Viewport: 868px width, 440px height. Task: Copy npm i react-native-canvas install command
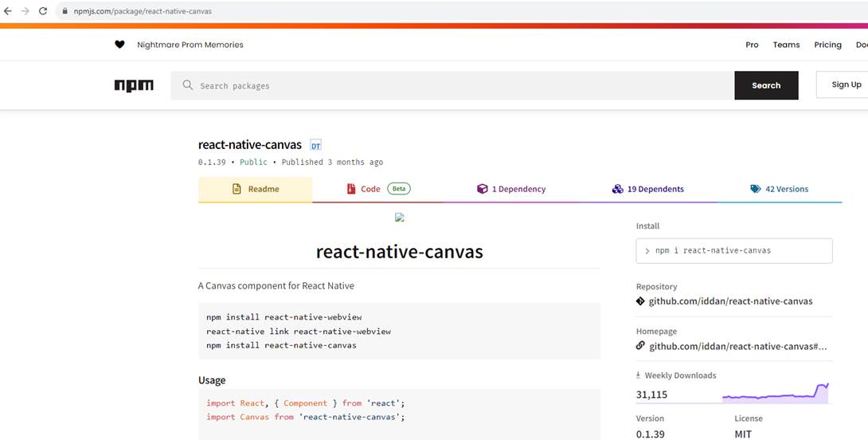tap(734, 250)
